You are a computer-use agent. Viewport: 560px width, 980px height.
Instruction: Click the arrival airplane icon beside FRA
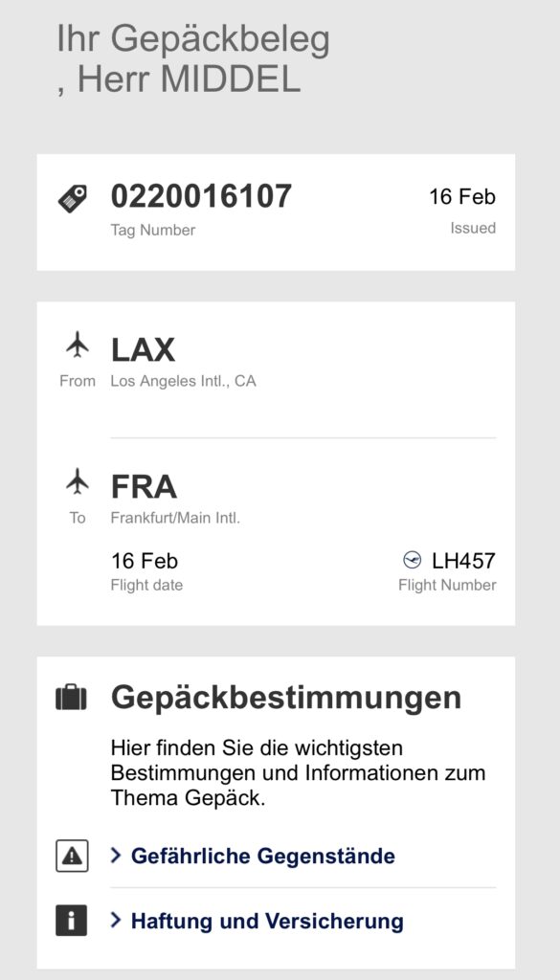pyautogui.click(x=78, y=481)
